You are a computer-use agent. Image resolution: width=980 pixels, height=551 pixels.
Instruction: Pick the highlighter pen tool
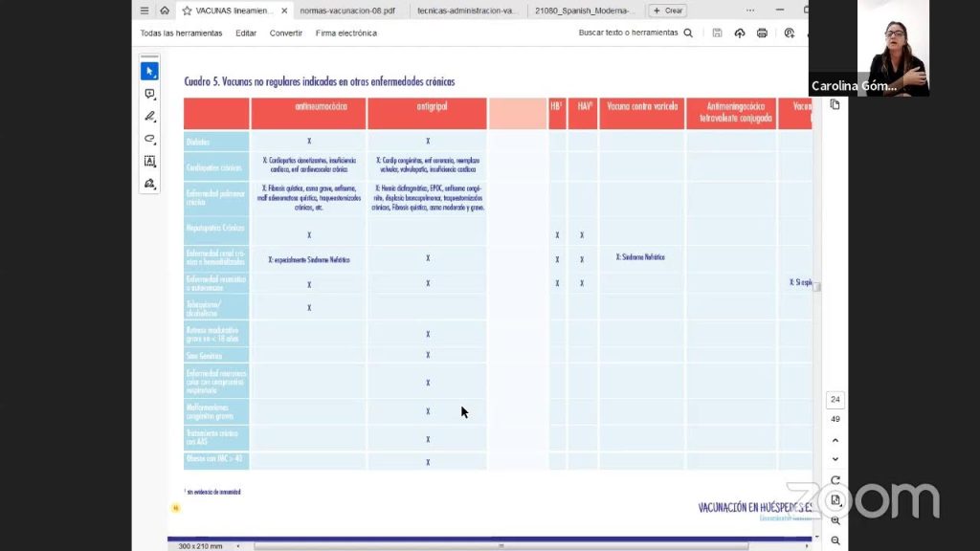pos(149,116)
